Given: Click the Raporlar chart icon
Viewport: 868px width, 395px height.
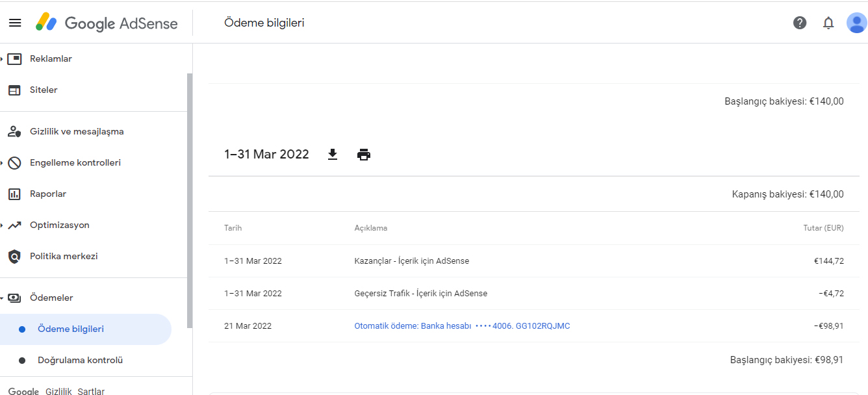Looking at the screenshot, I should click(x=14, y=194).
